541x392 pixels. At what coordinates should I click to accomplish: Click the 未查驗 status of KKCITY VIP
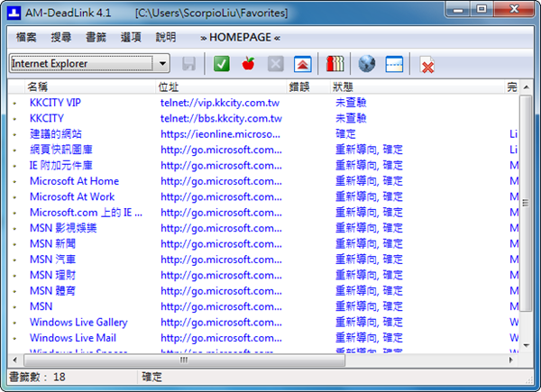[351, 103]
